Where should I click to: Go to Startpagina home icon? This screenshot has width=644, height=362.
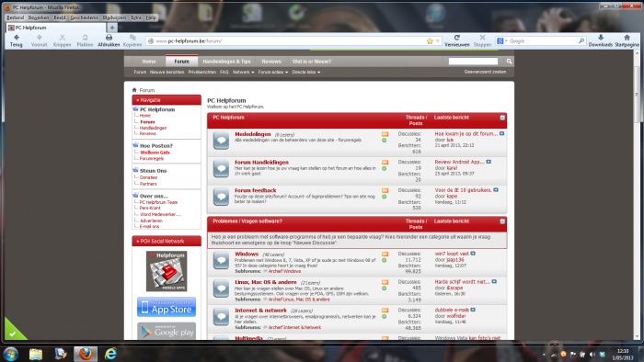coord(627,38)
